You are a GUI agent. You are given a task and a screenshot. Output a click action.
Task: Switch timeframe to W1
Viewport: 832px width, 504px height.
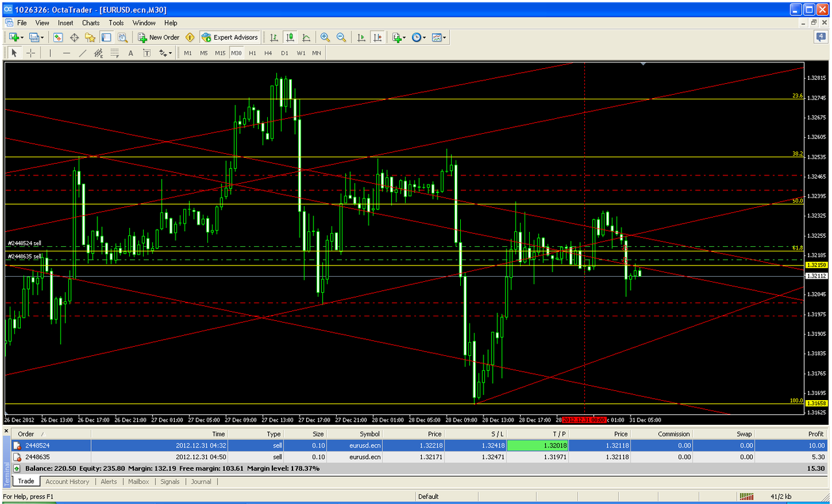tap(301, 53)
